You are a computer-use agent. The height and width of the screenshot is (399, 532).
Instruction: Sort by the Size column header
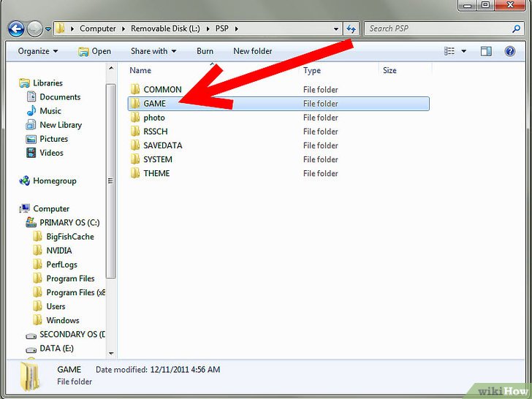(x=389, y=70)
